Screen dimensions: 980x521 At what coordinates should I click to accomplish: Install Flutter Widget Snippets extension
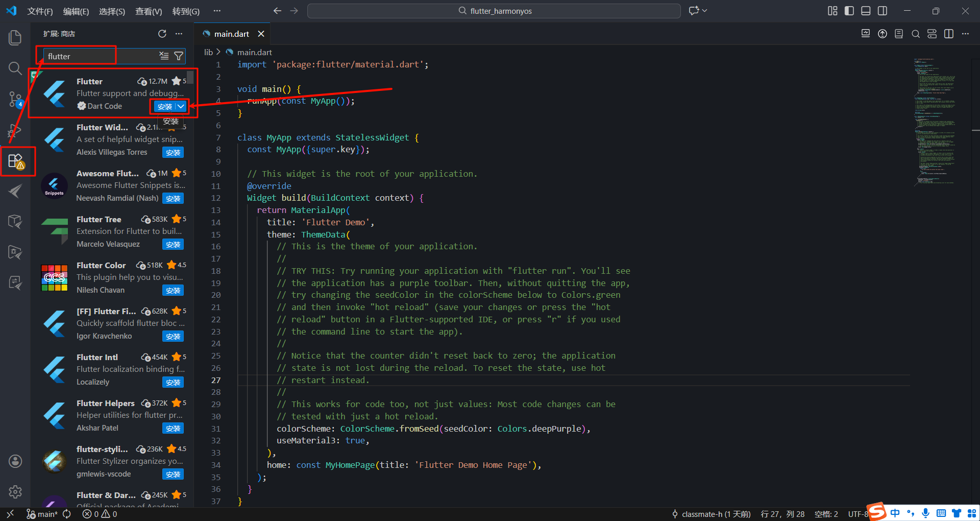pos(173,152)
